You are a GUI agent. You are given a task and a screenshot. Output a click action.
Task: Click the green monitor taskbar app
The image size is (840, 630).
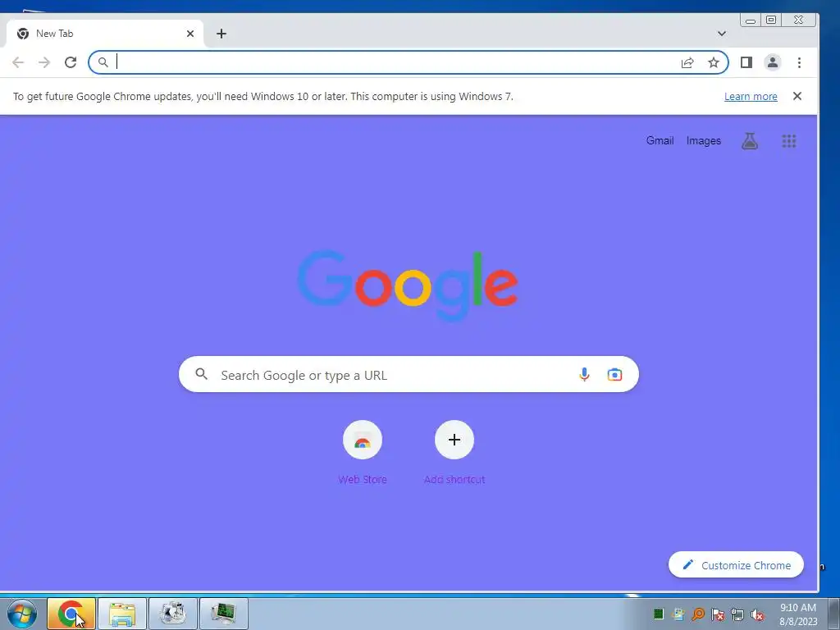pyautogui.click(x=223, y=614)
